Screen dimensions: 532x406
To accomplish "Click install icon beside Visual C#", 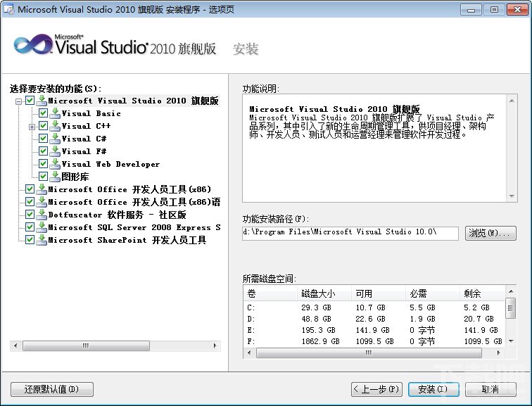I will 55,139.
